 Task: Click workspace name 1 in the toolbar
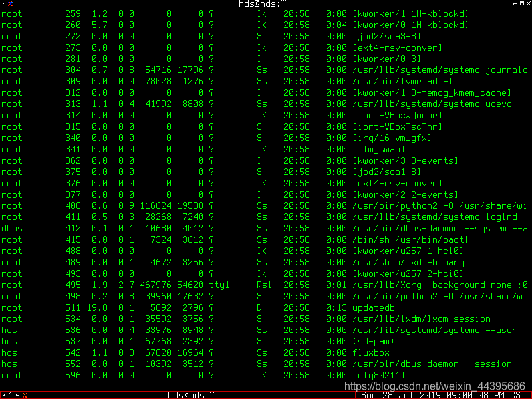[x=11, y=395]
